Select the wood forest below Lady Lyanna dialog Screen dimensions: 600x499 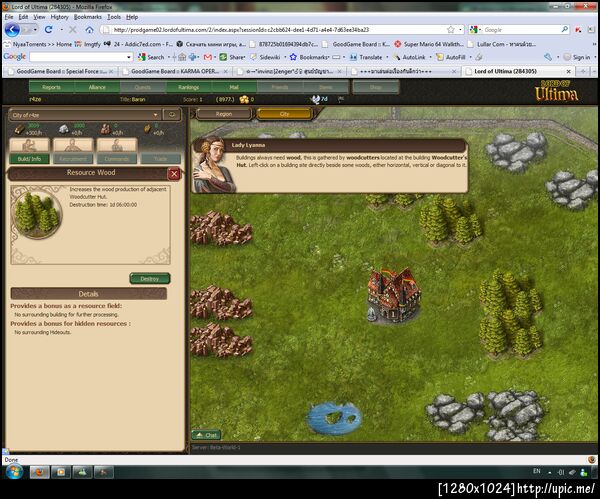point(450,220)
